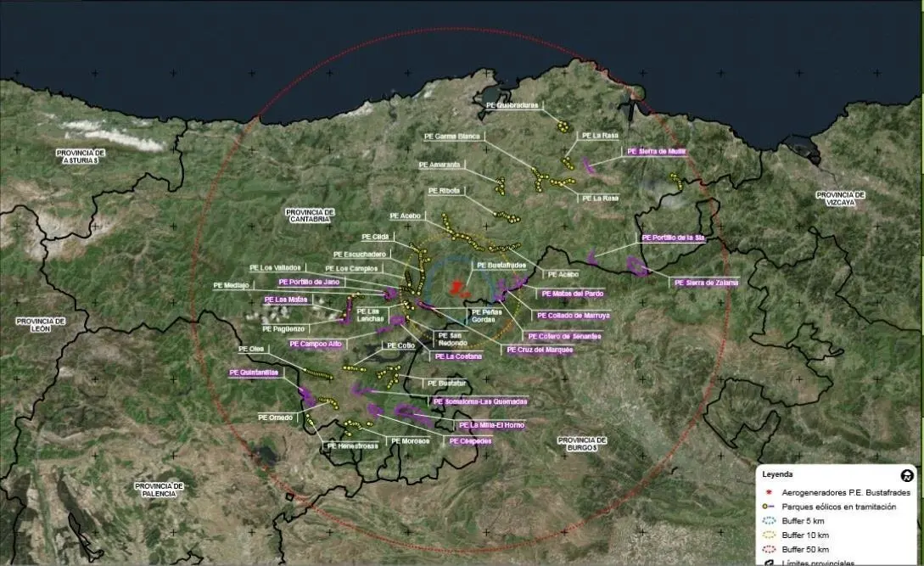Click the Límites provinciales line symbol
Image resolution: width=924 pixels, height=566 pixels.
coord(770,561)
